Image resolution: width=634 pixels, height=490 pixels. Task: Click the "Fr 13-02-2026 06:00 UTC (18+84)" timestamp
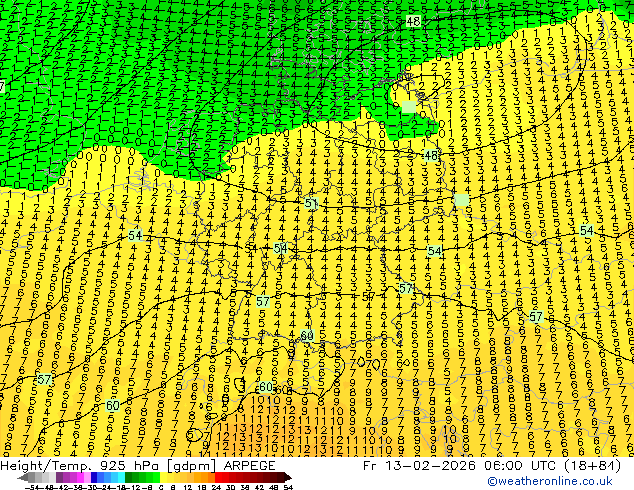point(492,466)
